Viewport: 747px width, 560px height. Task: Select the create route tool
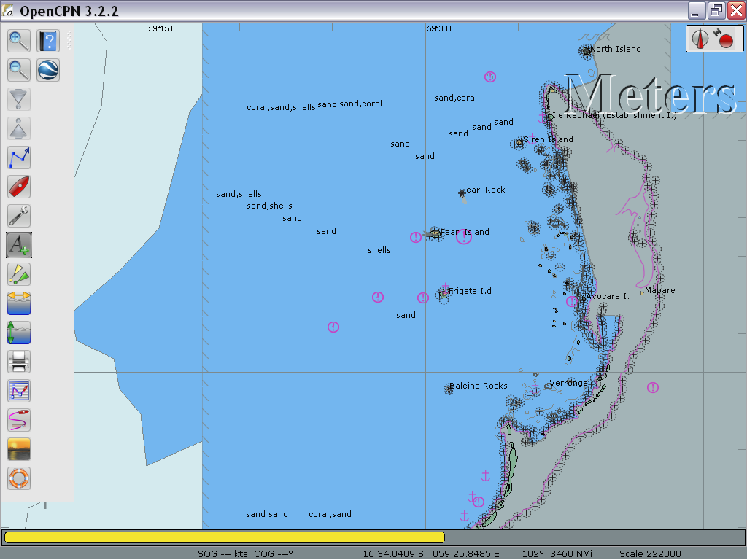pyautogui.click(x=19, y=157)
